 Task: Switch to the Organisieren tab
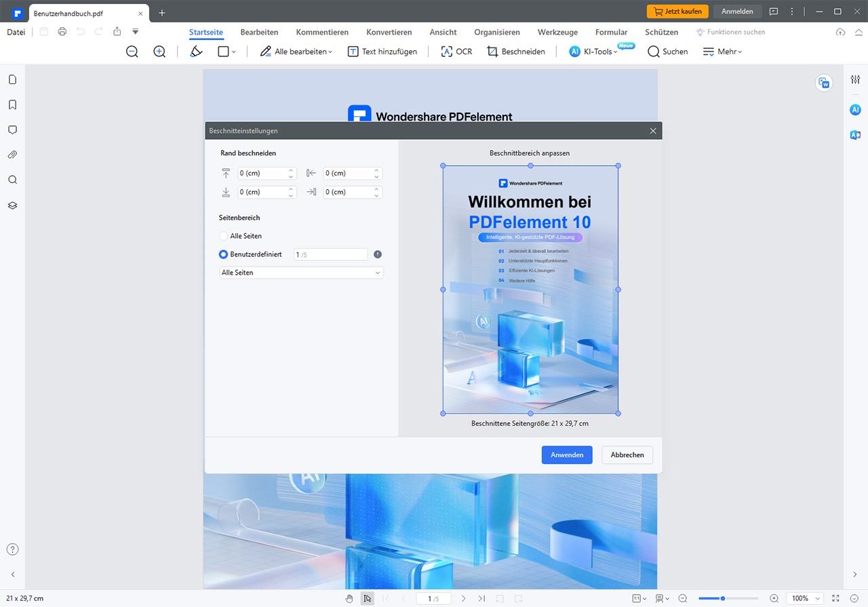(497, 32)
